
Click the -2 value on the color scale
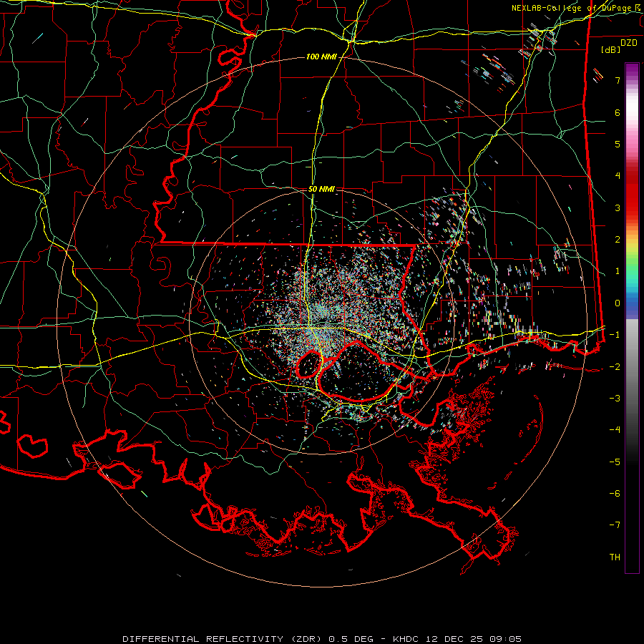[x=615, y=367]
